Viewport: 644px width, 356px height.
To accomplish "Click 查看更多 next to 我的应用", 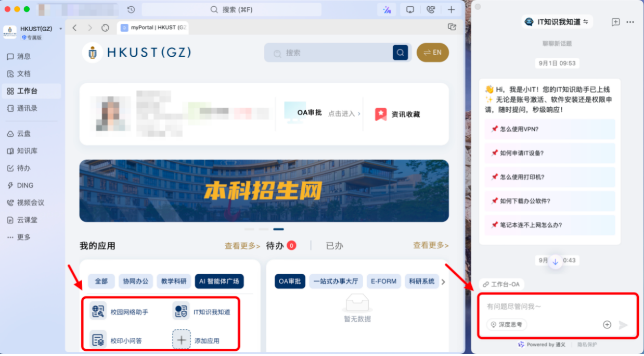I will (242, 246).
